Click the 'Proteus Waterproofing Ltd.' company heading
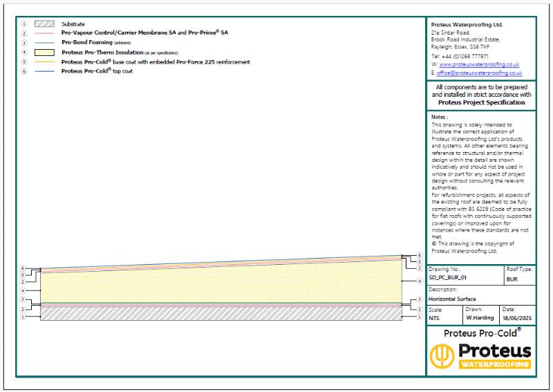Viewport: 553px width, 392px height. [467, 25]
